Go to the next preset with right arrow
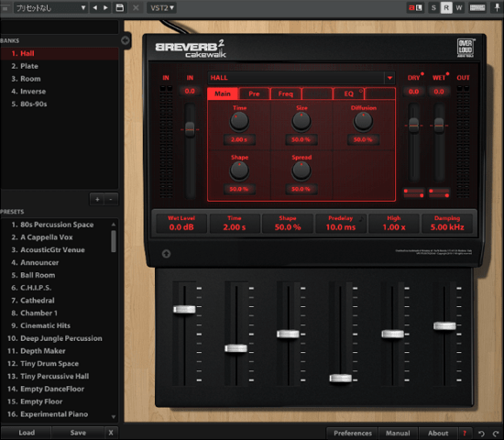 coord(105,7)
